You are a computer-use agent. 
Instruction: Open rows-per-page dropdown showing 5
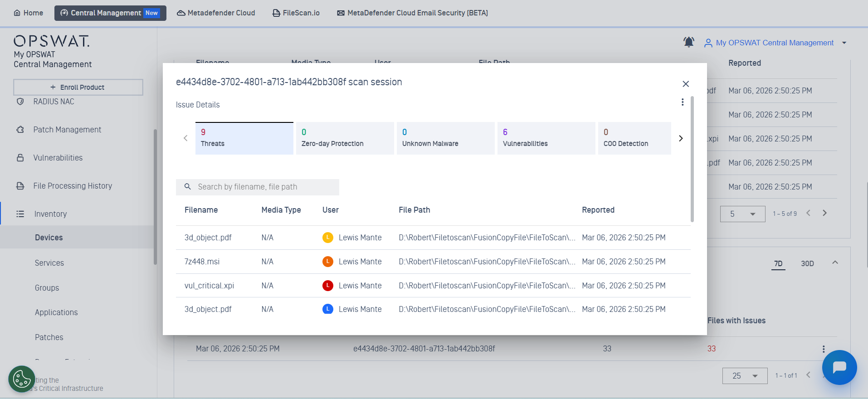click(742, 214)
